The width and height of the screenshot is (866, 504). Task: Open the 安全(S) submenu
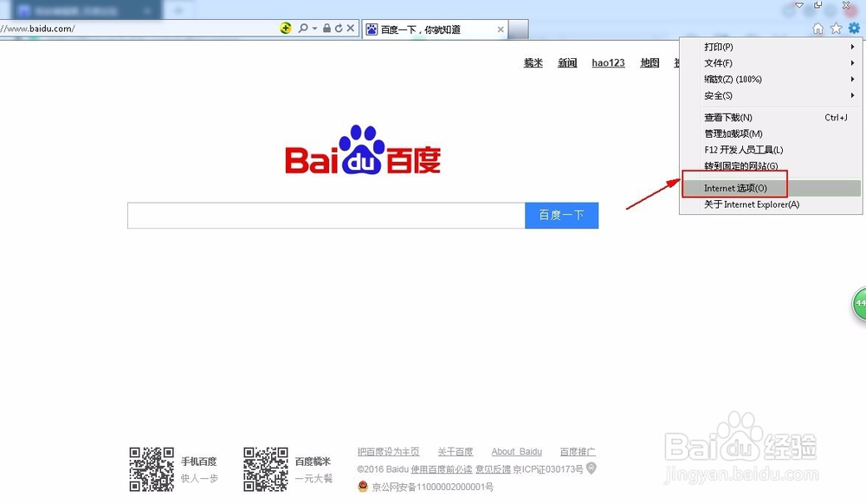(771, 95)
